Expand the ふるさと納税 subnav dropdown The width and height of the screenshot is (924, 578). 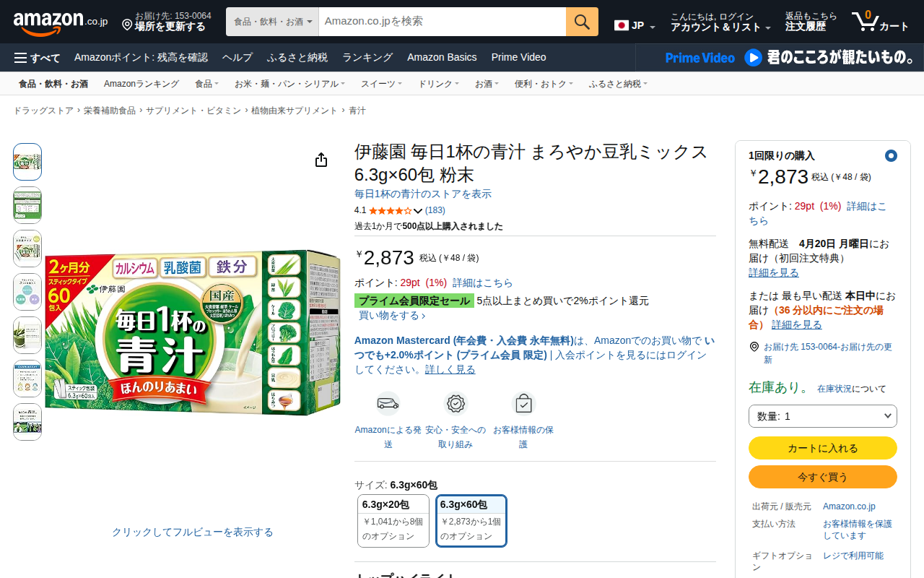[x=618, y=84]
